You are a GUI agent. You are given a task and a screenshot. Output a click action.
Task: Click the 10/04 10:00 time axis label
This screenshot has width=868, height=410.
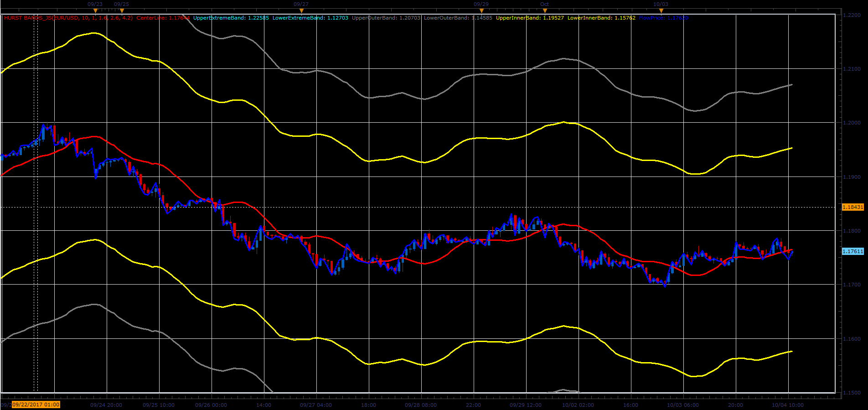tap(788, 405)
